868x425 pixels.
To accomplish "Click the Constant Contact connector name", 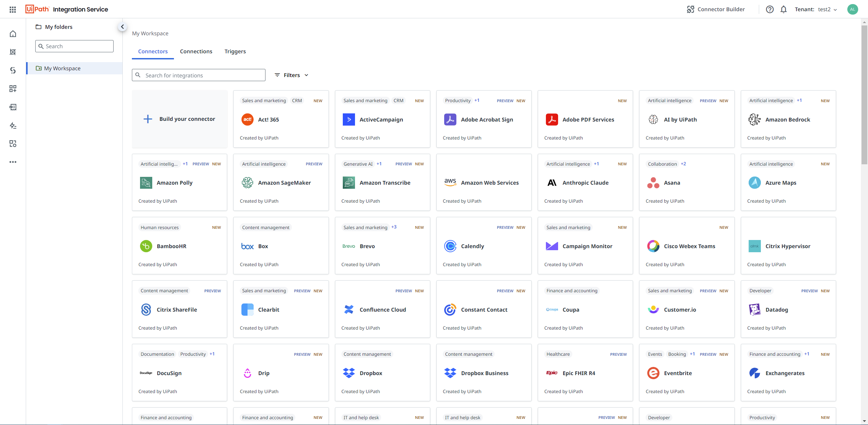I will click(484, 310).
